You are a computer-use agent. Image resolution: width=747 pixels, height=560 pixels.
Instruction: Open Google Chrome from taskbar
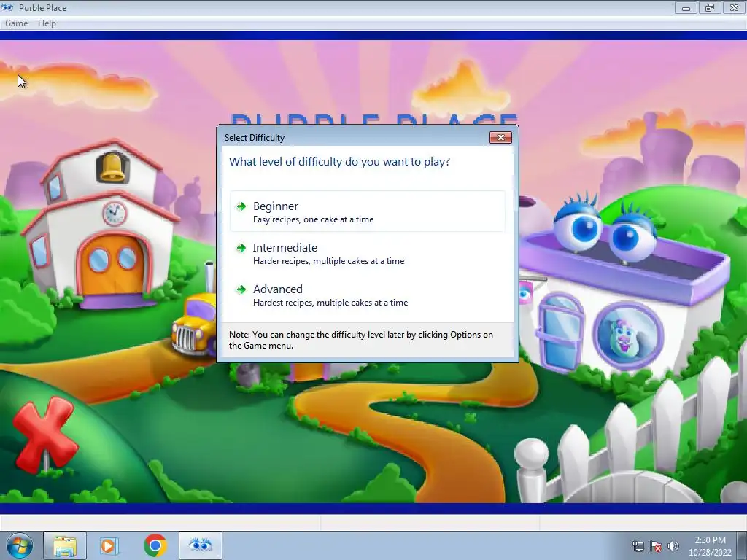click(155, 545)
